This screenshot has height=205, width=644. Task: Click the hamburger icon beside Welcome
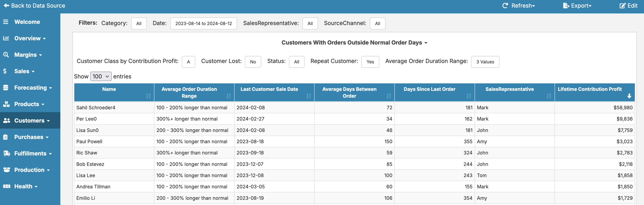pos(6,22)
